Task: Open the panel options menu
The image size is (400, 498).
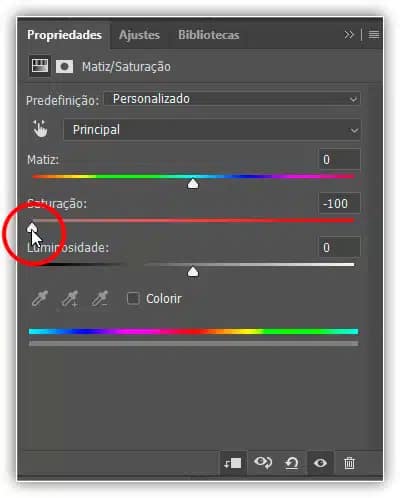Action: [374, 35]
